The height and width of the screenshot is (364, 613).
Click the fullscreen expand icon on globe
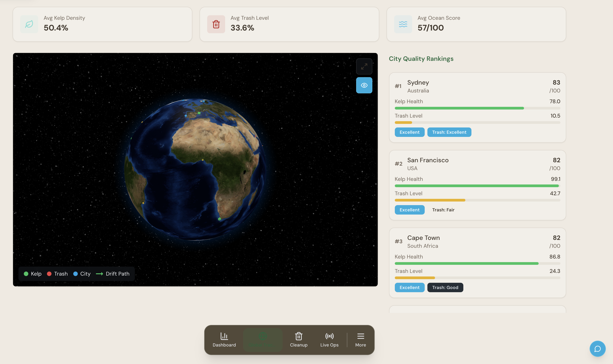[x=364, y=66]
